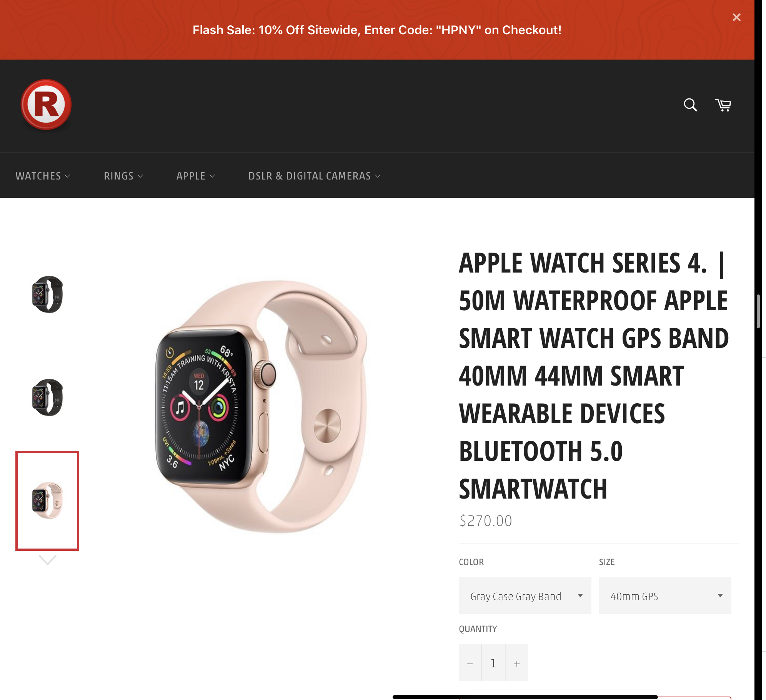Open the Color dropdown showing Gray Case Gray Band

(x=525, y=596)
